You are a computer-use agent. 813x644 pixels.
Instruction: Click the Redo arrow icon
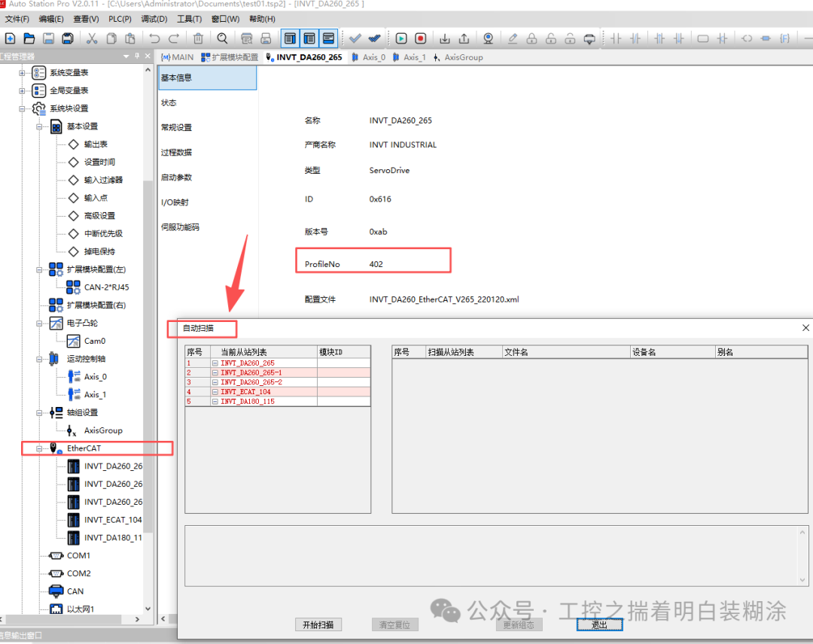[174, 38]
